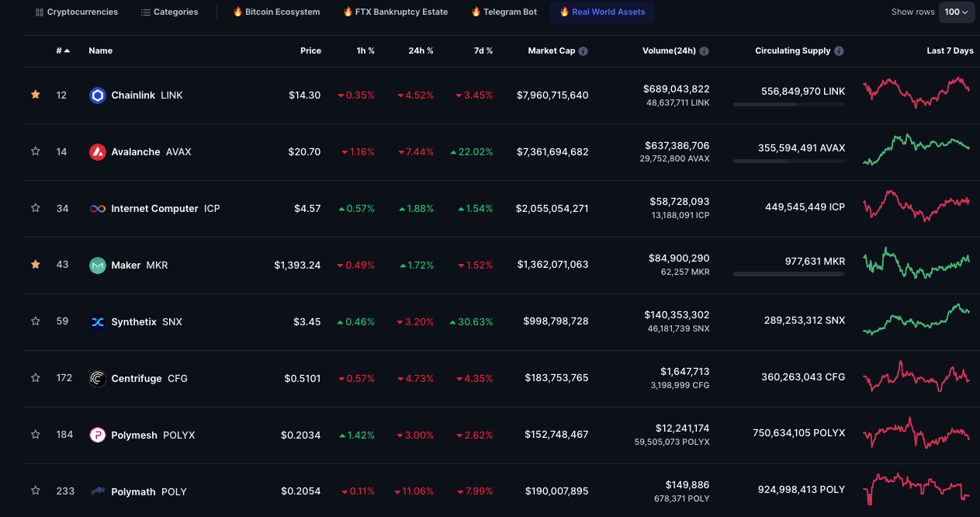
Task: Select the Telegram Bot tab
Action: (504, 12)
